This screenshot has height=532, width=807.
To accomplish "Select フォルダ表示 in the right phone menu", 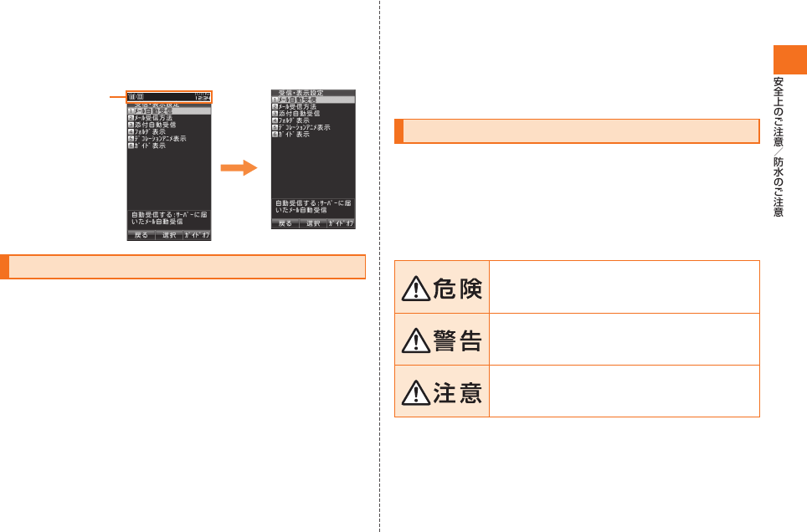I will point(294,120).
